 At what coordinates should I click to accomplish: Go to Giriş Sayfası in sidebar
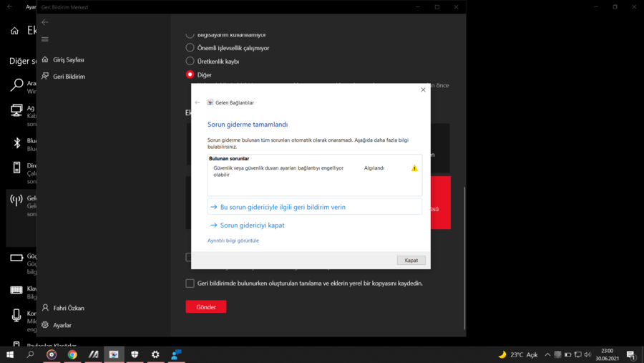(68, 60)
